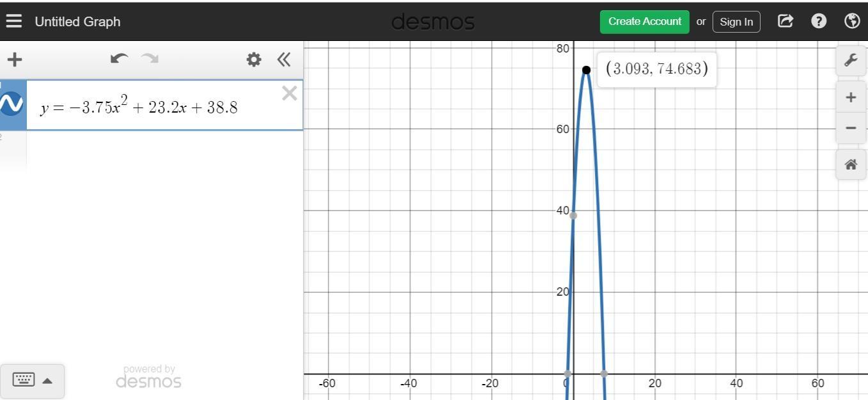868x400 pixels.
Task: Click the Sign In button
Action: pyautogui.click(x=736, y=21)
